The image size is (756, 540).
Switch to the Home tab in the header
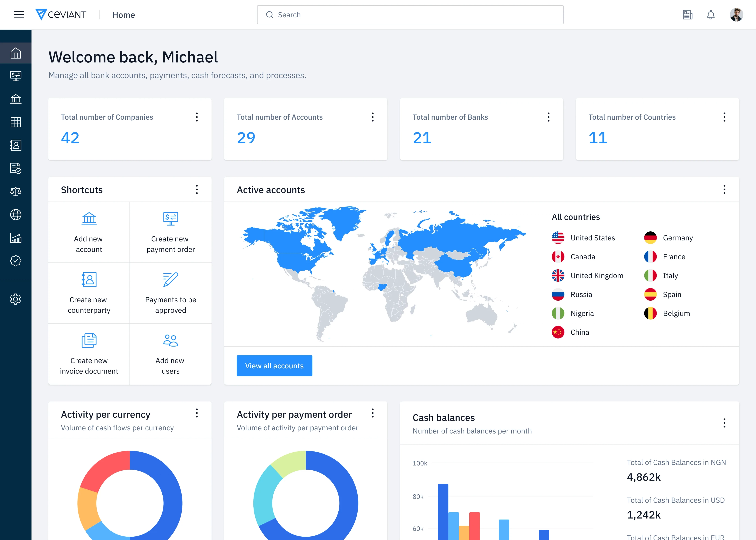124,15
